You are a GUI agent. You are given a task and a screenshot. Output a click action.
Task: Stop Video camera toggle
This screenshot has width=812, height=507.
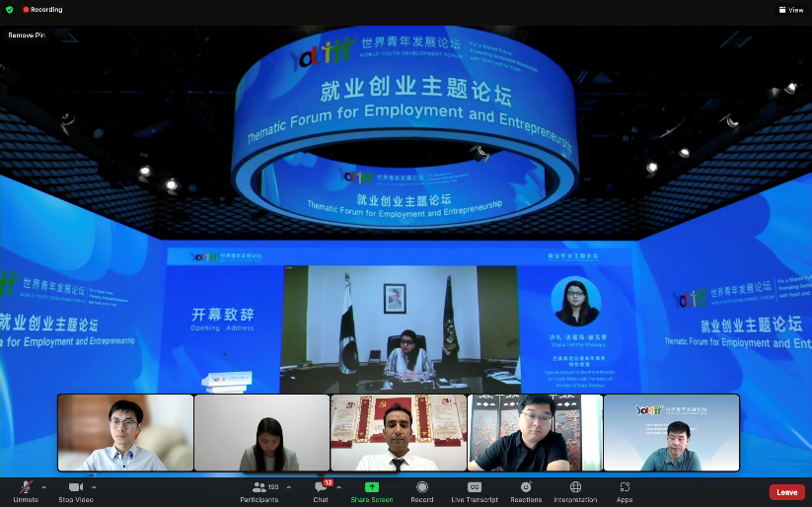point(76,491)
